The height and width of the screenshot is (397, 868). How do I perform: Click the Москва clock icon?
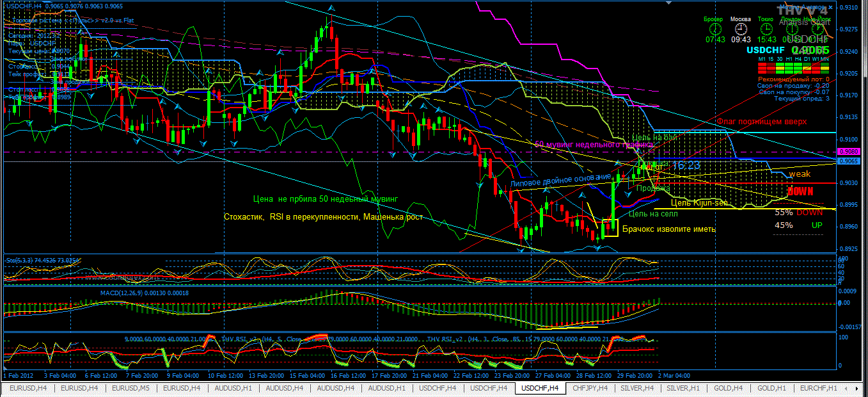pos(741,29)
